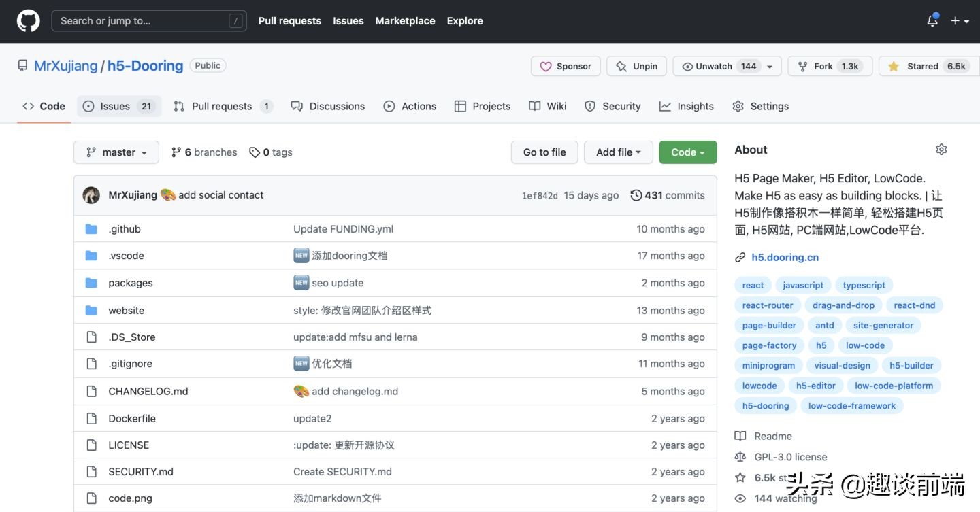
Task: Open the GPL-3.0 license link
Action: point(781,457)
